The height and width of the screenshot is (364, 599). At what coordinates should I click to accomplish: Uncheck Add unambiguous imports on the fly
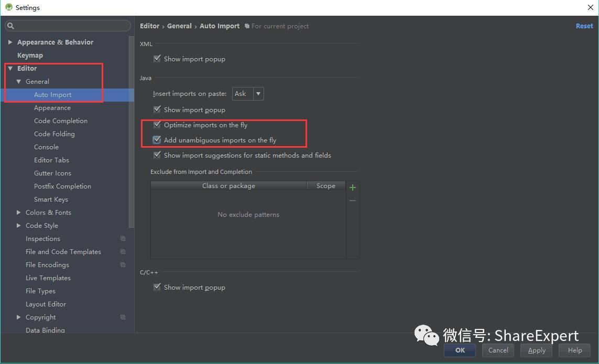click(x=157, y=140)
